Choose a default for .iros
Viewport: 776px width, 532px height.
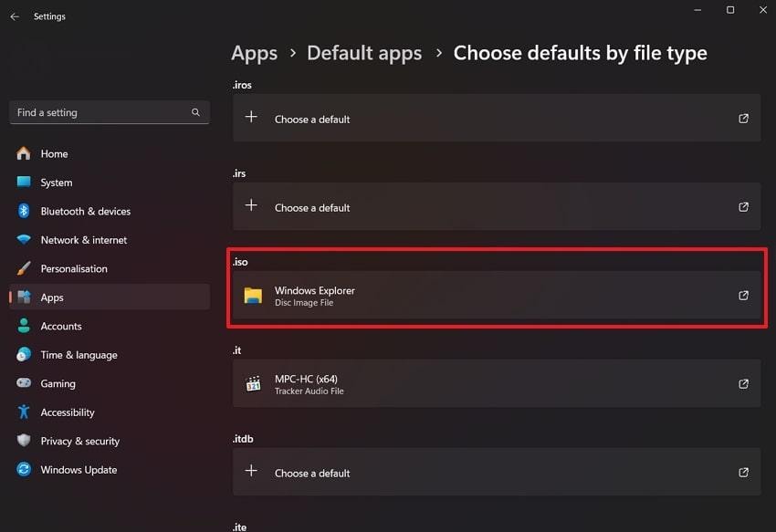497,119
